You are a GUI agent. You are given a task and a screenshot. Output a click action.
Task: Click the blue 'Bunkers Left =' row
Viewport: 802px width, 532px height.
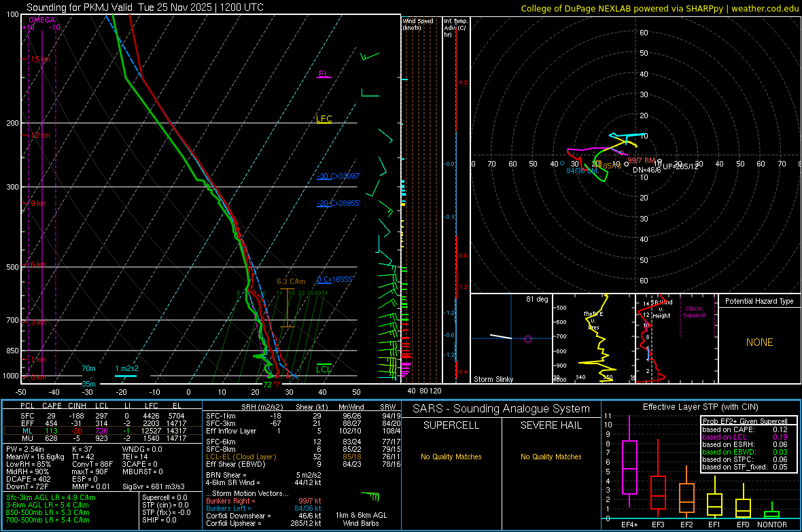(x=264, y=508)
